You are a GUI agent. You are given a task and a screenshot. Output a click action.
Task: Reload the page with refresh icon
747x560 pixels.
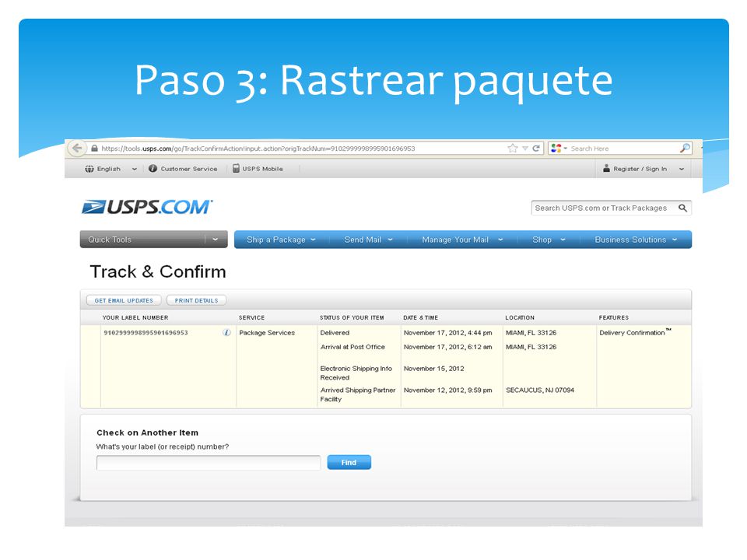[x=536, y=148]
